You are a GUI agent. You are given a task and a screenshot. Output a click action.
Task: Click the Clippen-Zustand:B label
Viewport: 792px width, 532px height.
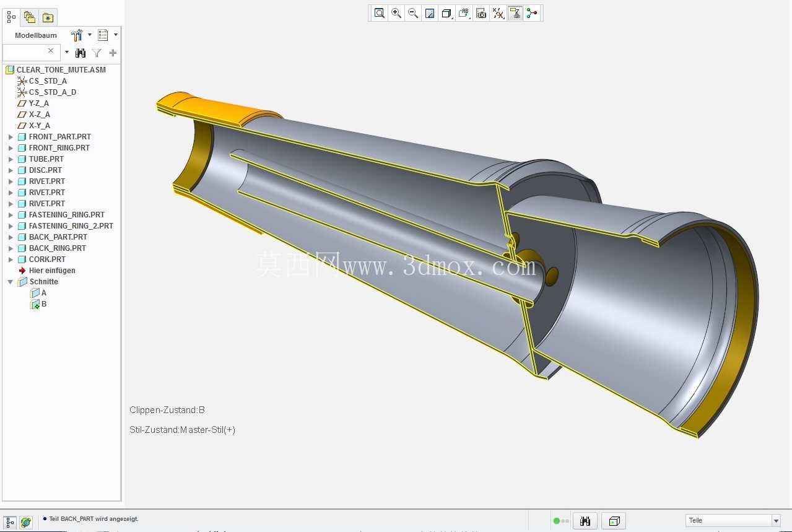point(167,410)
